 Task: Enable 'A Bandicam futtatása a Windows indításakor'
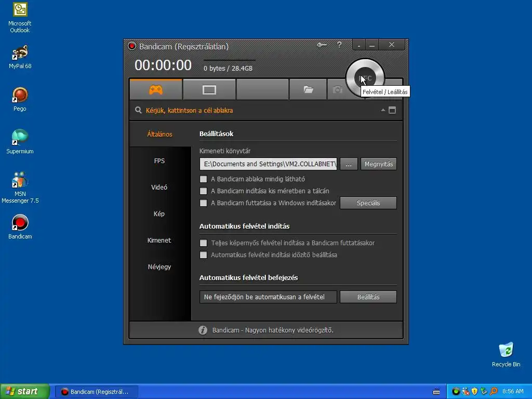pyautogui.click(x=203, y=203)
